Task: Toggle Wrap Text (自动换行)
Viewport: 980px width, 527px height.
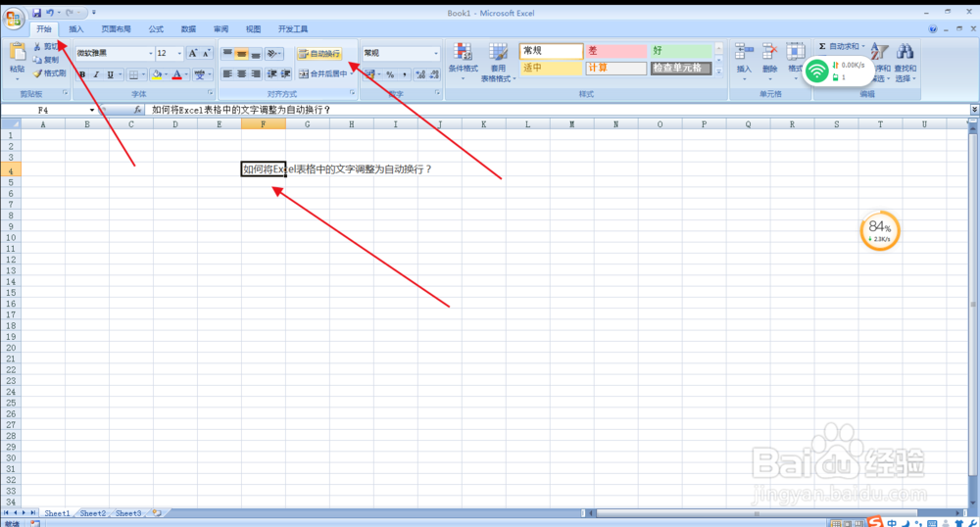Action: pyautogui.click(x=319, y=54)
